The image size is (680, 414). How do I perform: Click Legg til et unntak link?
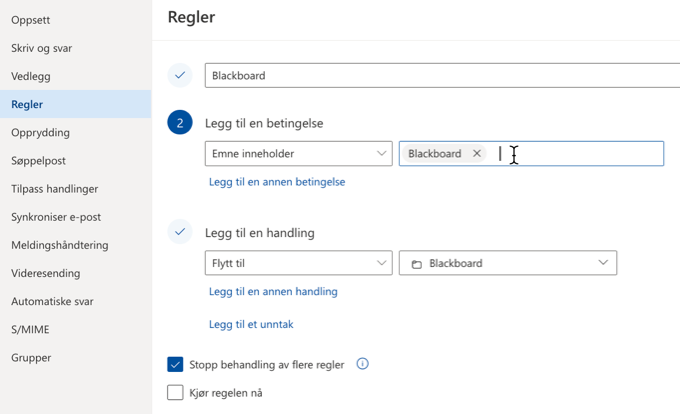(251, 324)
